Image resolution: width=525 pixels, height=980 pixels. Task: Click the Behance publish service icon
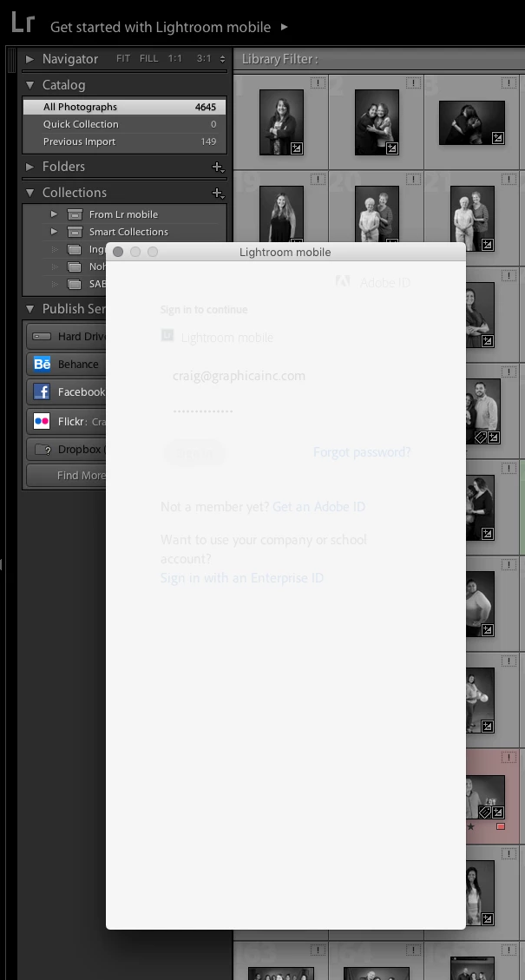coord(42,364)
